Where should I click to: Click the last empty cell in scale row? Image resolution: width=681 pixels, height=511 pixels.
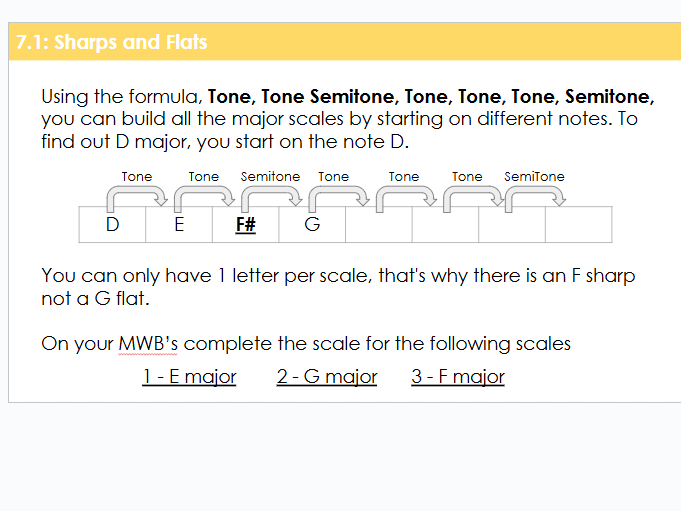click(x=578, y=225)
